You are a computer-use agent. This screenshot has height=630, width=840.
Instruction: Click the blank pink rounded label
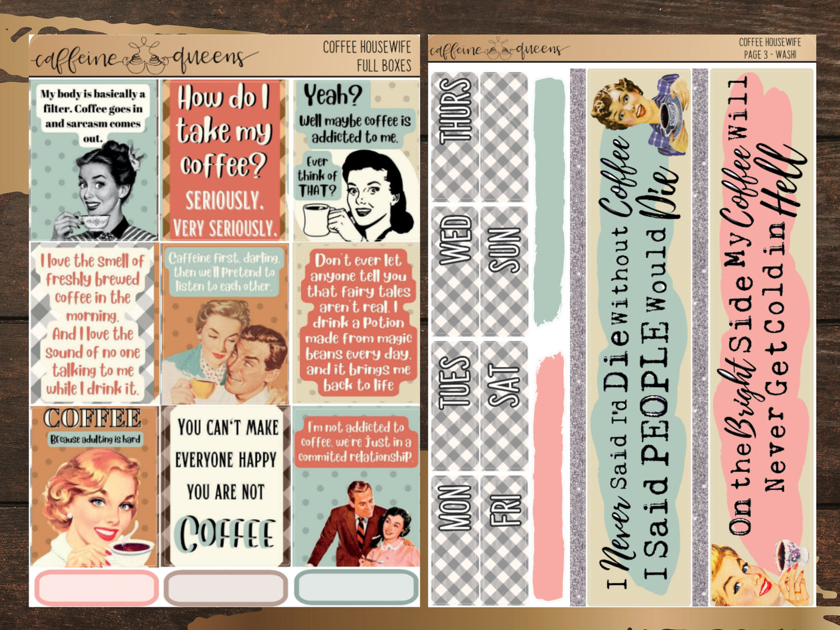(96, 588)
